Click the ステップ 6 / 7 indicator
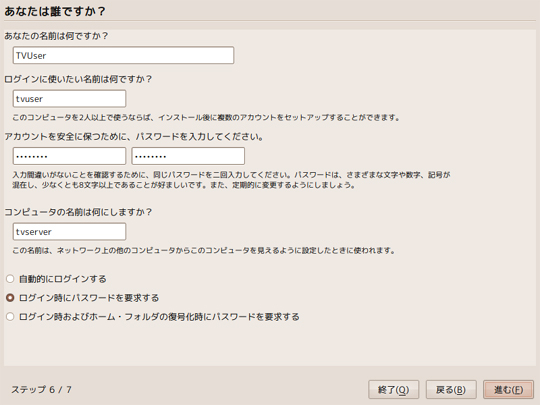 [41, 390]
